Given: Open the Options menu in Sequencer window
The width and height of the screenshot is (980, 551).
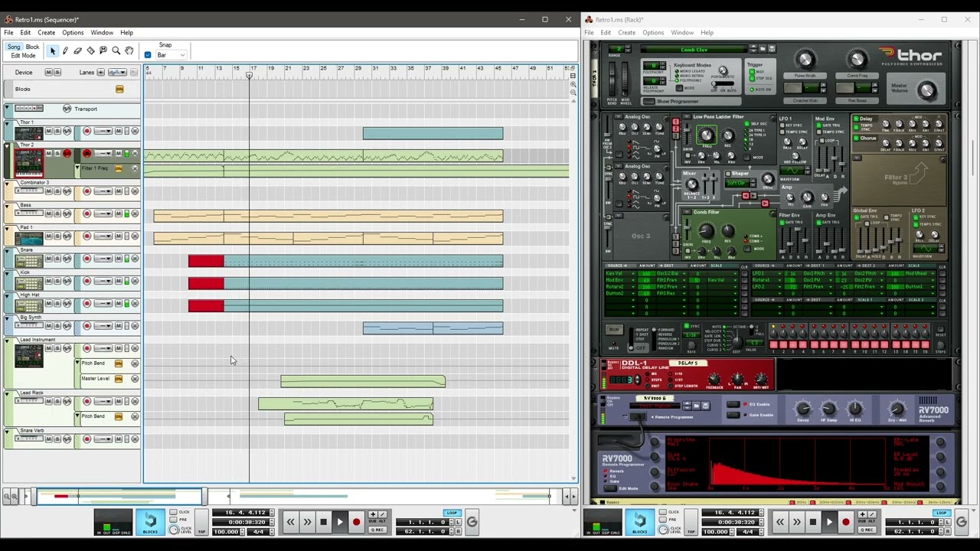Looking at the screenshot, I should pyautogui.click(x=73, y=33).
